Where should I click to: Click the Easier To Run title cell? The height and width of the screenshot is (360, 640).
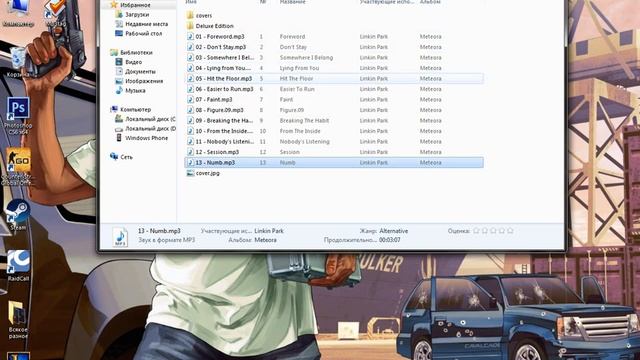297,89
